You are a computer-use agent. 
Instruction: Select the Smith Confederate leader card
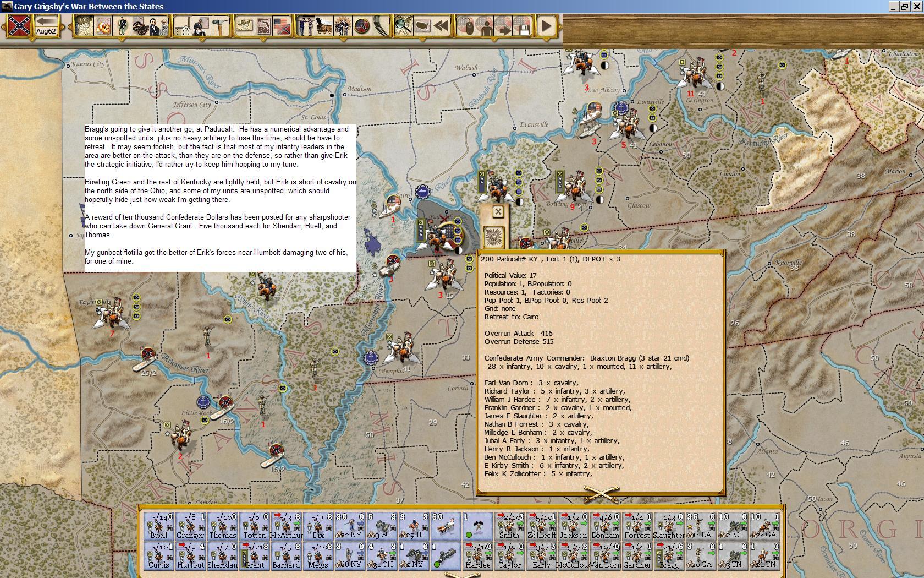[509, 526]
